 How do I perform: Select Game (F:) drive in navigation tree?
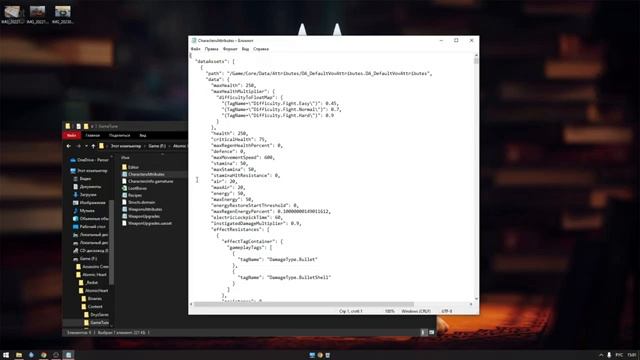coord(85,259)
